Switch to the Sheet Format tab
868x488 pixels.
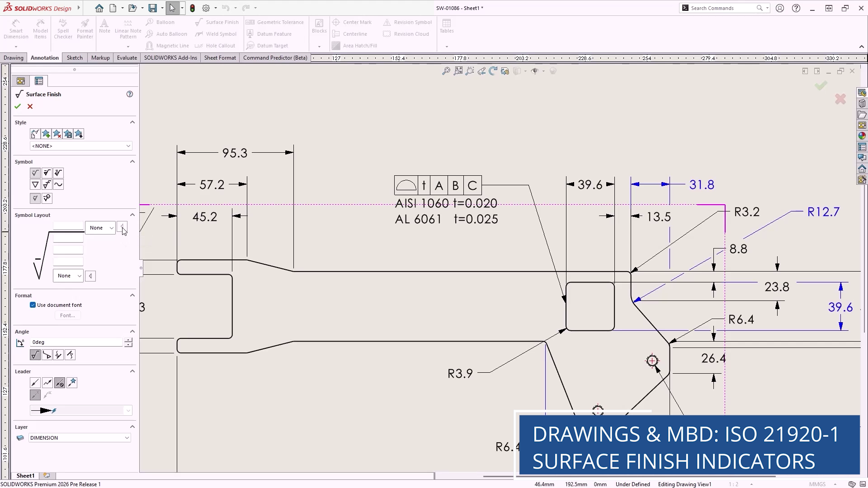coord(220,57)
